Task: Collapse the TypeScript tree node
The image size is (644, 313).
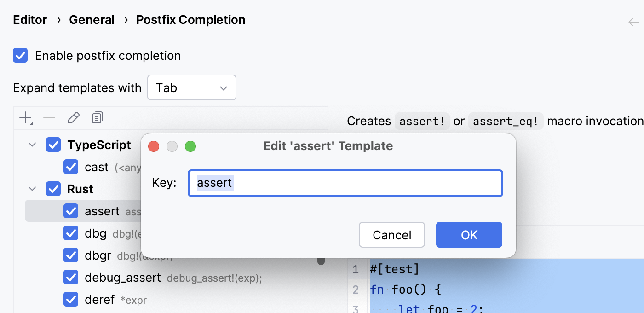Action: pos(32,144)
